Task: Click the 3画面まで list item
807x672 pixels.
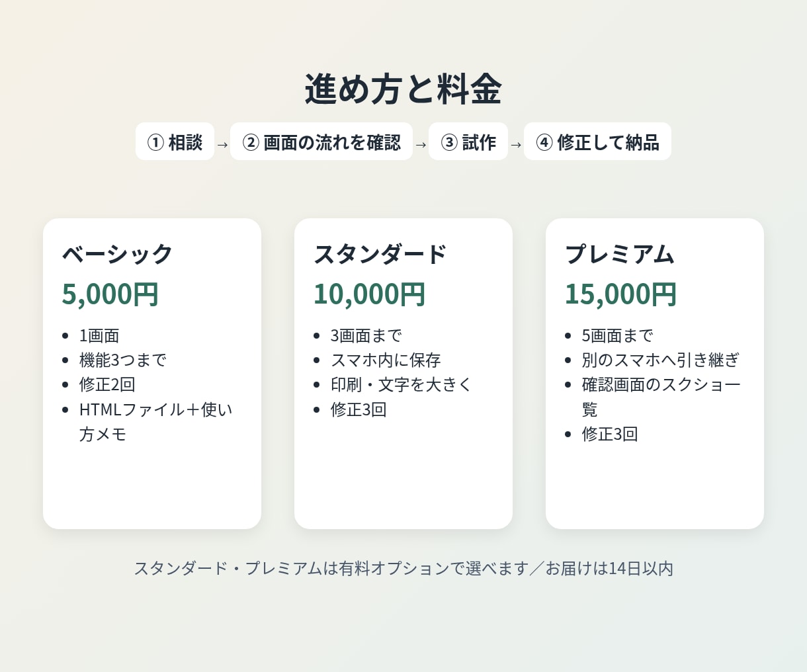Action: [x=366, y=336]
